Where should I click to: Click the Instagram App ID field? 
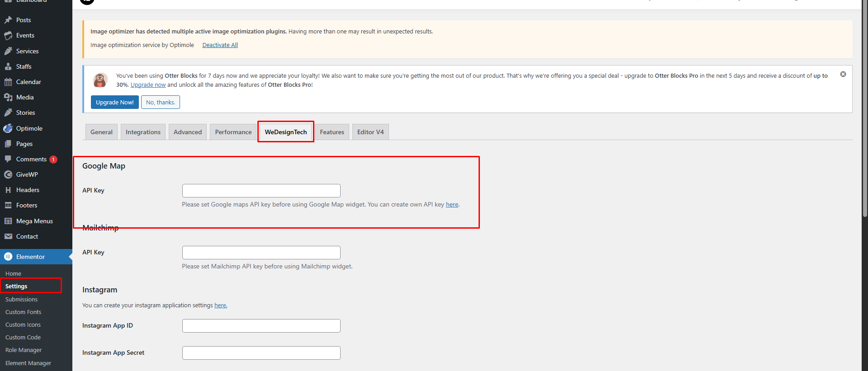point(261,326)
